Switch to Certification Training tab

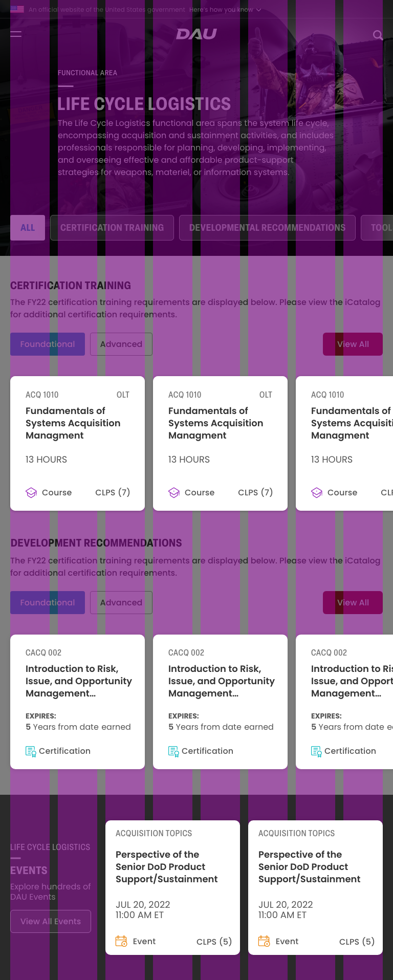(112, 228)
